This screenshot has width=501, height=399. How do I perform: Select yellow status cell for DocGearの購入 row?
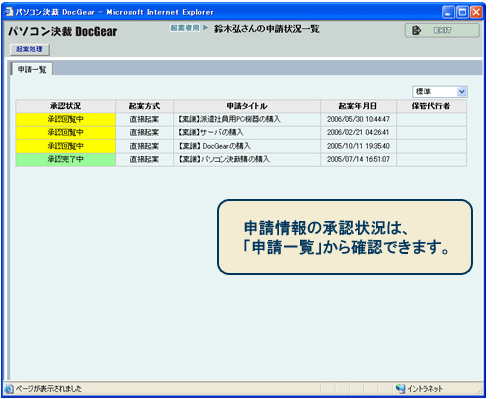tap(66, 146)
